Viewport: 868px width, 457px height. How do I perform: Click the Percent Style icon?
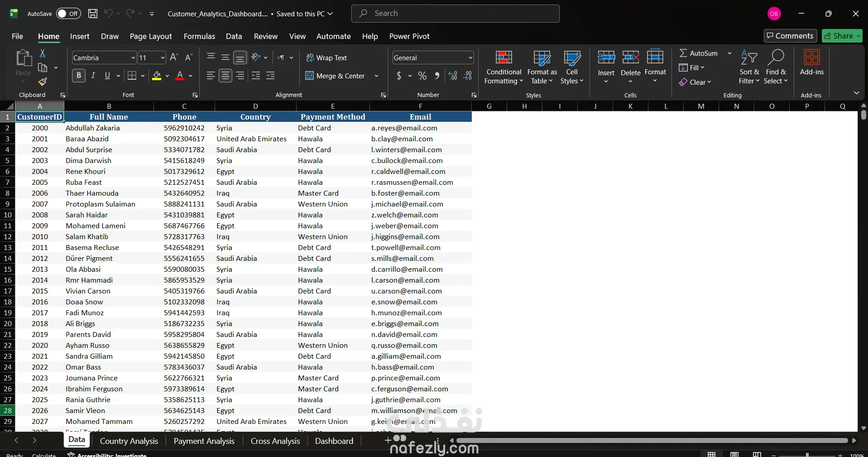(x=422, y=76)
